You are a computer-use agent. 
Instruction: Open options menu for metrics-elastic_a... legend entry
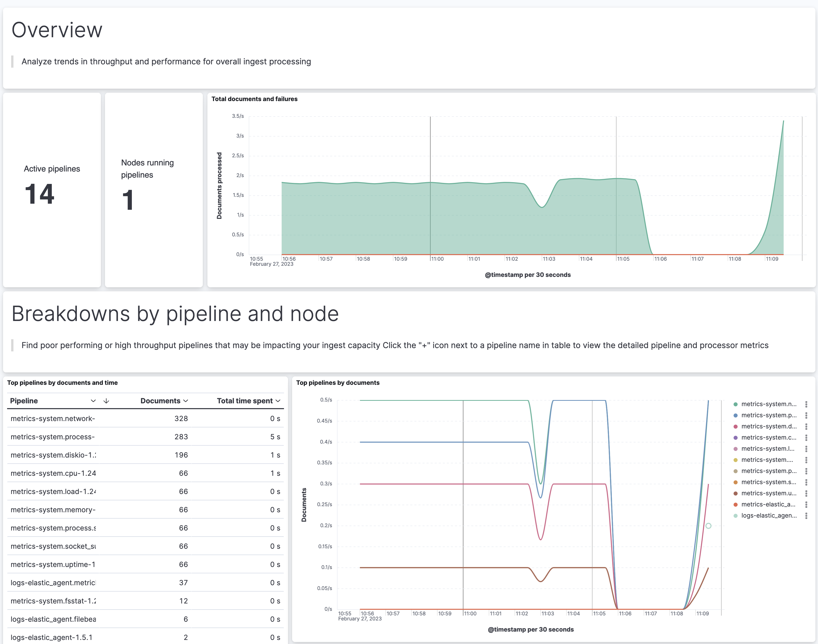[806, 504]
